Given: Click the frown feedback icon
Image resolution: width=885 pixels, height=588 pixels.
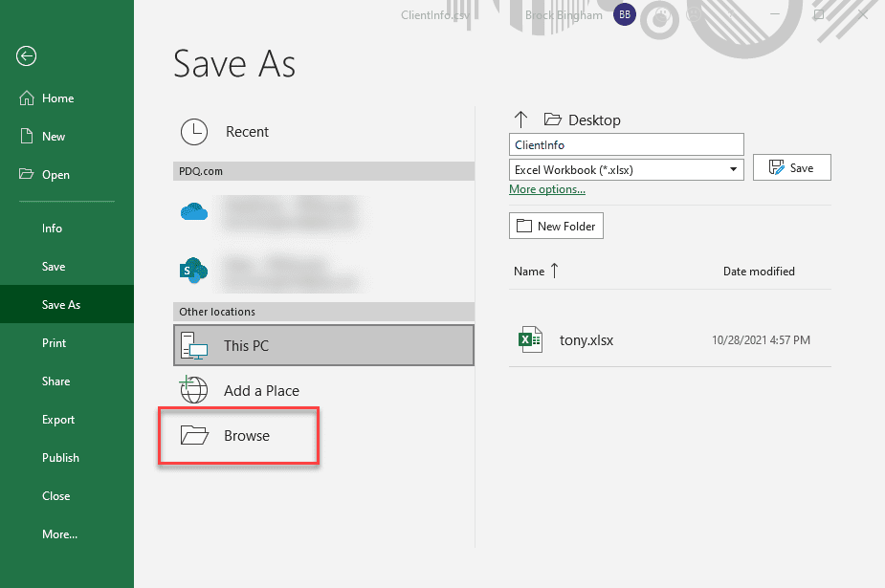Looking at the screenshot, I should coord(694,14).
